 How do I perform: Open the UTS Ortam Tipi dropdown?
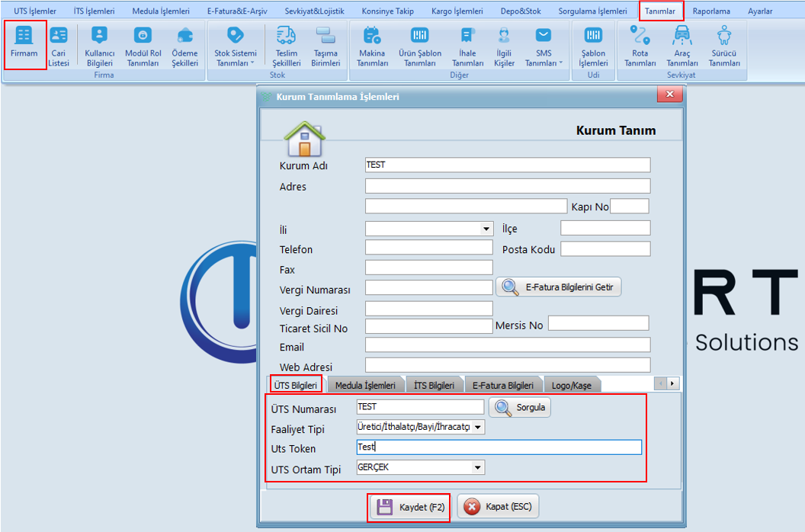[478, 468]
